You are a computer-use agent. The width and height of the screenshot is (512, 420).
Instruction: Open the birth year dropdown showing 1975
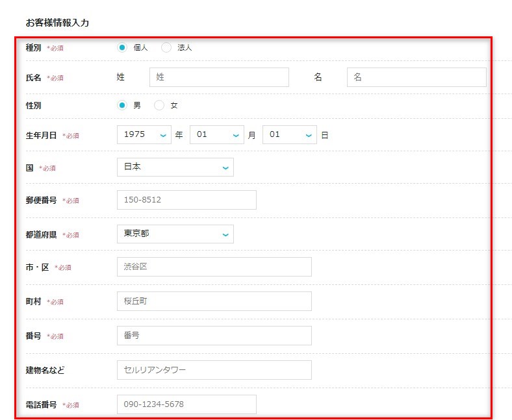[x=144, y=134]
